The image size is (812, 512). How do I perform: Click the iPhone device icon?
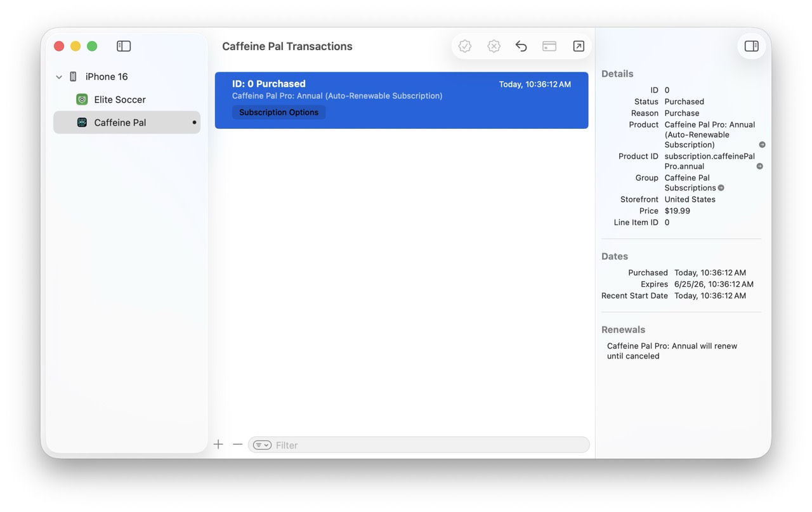click(x=73, y=77)
